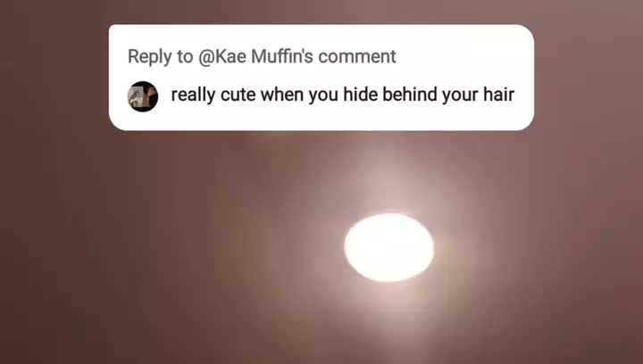Click the word "to" in reply header

pos(185,57)
